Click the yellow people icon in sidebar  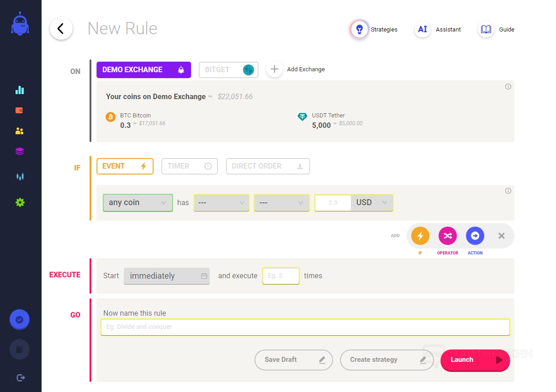pyautogui.click(x=20, y=131)
